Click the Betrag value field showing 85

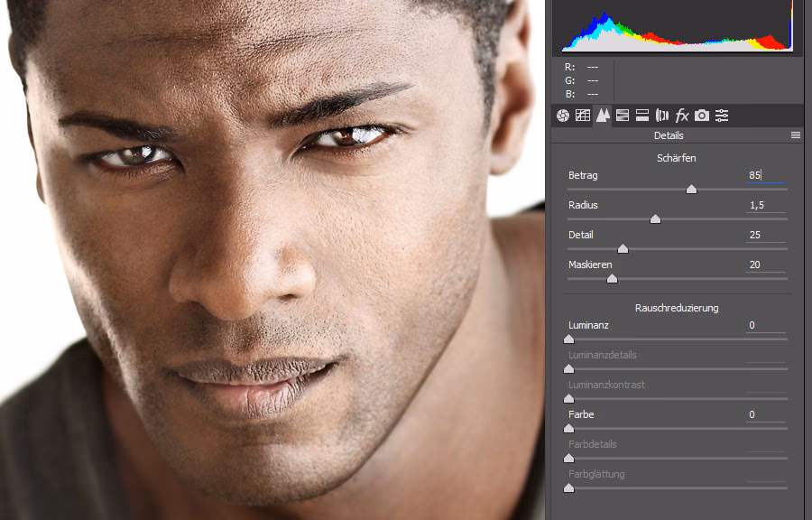pyautogui.click(x=765, y=175)
